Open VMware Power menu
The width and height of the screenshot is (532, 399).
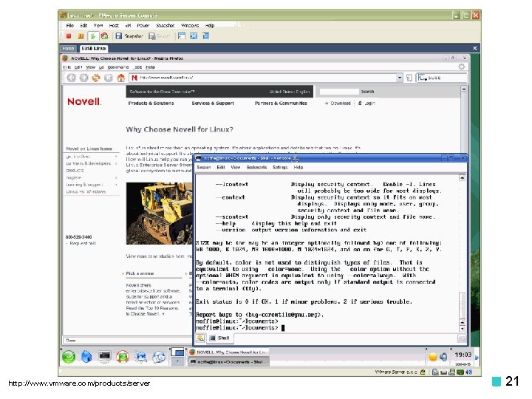pyautogui.click(x=143, y=25)
